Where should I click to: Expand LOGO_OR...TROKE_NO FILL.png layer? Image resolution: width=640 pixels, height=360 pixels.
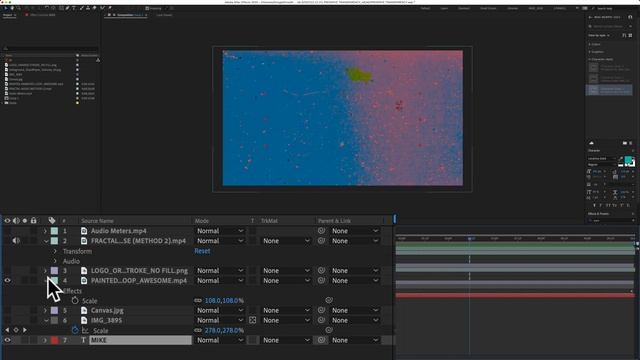tap(45, 271)
